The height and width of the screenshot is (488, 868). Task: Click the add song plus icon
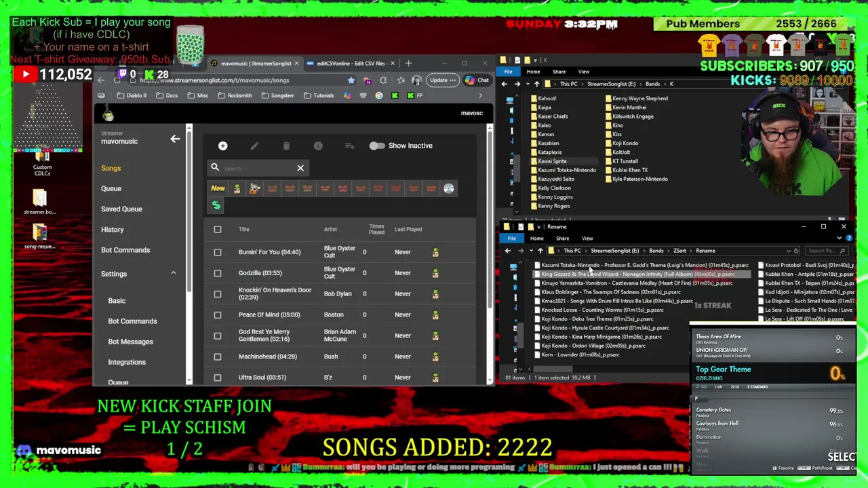222,146
